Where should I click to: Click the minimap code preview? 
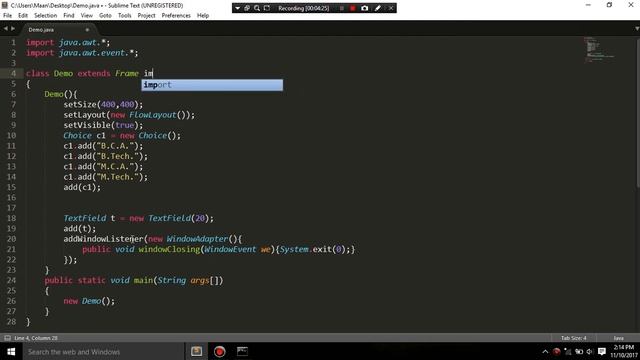coord(598,49)
